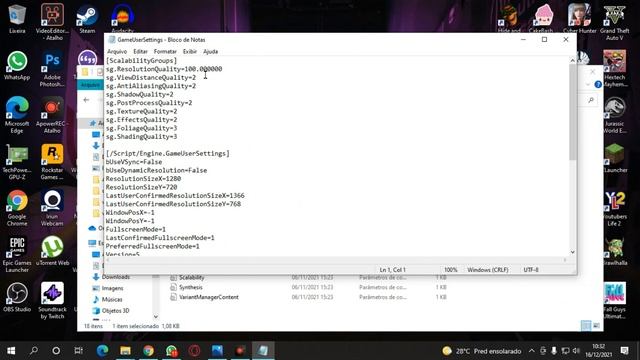Open the volume control in tray
640x360 pixels.
tap(576, 351)
